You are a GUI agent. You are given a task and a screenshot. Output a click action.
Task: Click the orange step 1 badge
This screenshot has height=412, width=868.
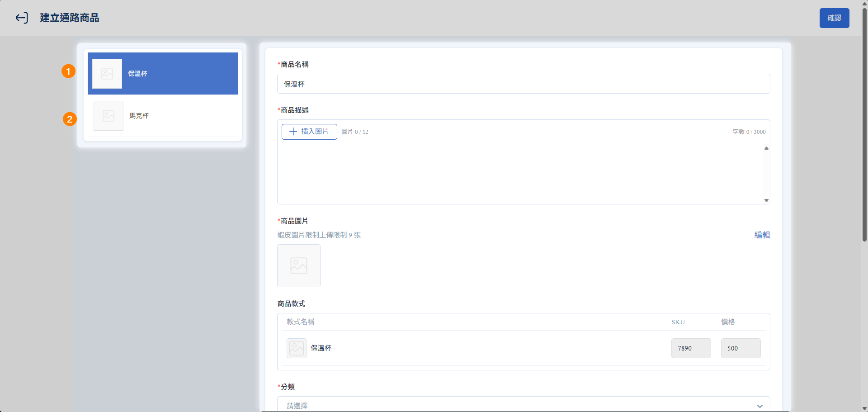[x=68, y=71]
